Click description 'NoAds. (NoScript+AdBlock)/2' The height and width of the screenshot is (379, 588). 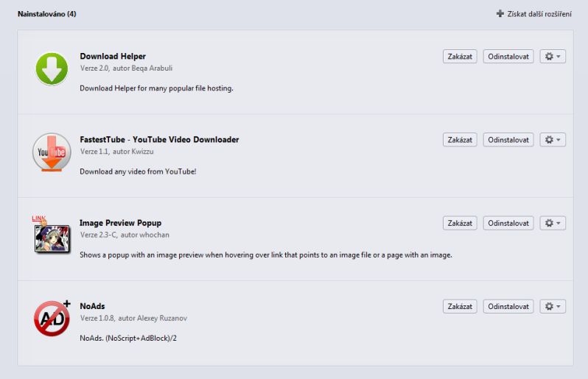click(x=128, y=339)
